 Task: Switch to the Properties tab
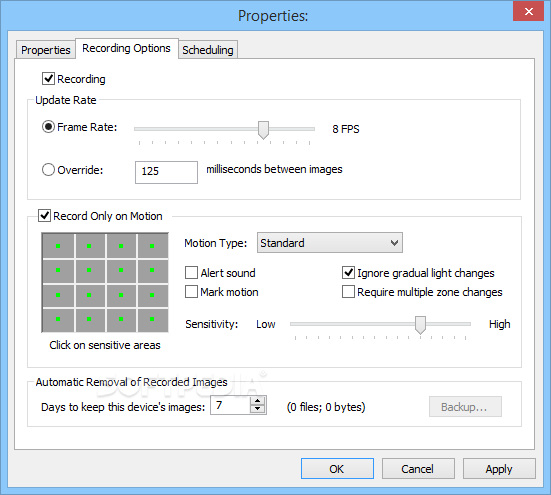pyautogui.click(x=46, y=50)
